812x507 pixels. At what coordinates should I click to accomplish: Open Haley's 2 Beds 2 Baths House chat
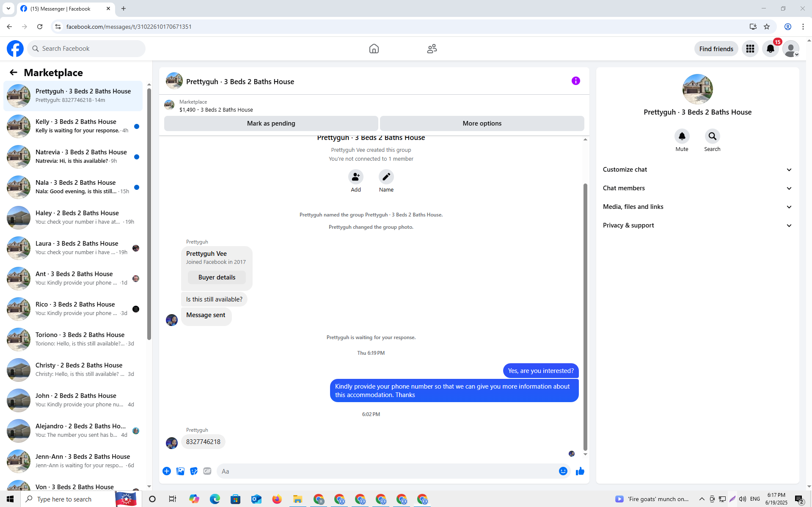(x=73, y=218)
